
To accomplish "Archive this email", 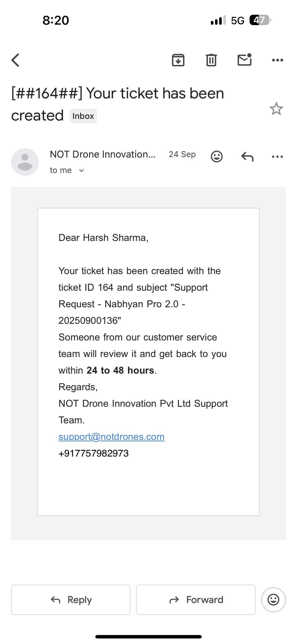I will click(178, 60).
